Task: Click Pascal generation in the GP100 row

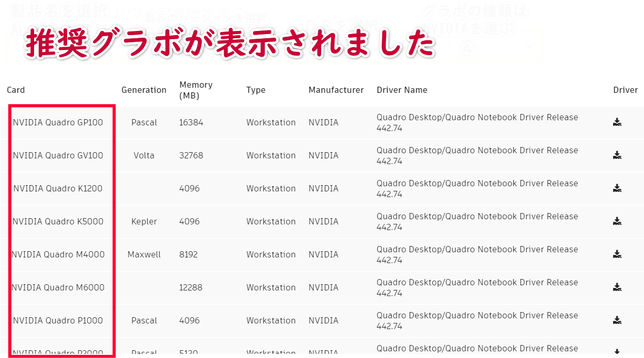Action: [x=144, y=122]
